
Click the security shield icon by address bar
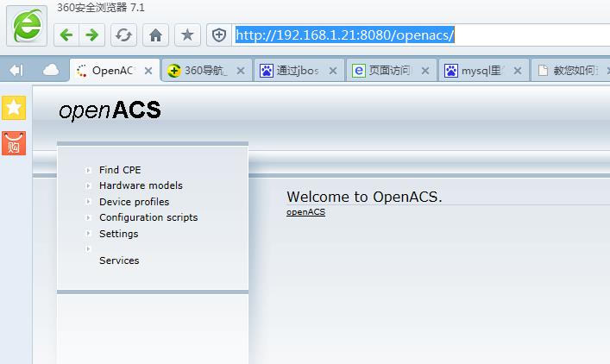click(x=219, y=35)
